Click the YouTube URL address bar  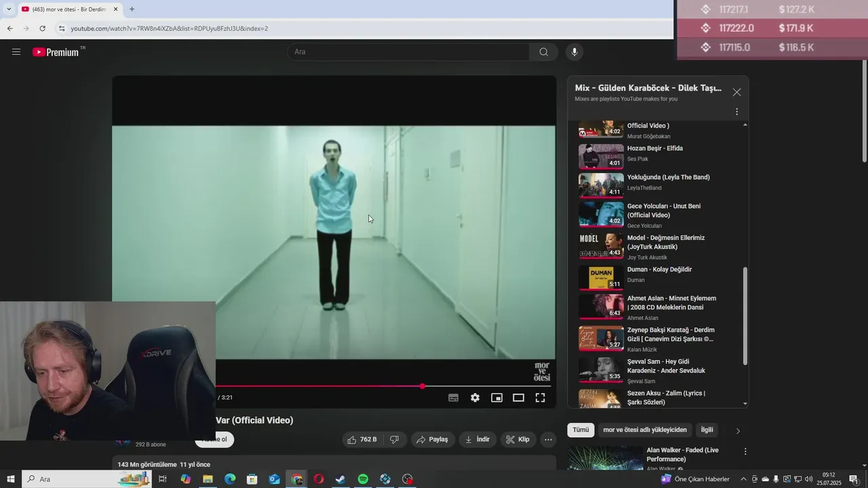coord(170,28)
